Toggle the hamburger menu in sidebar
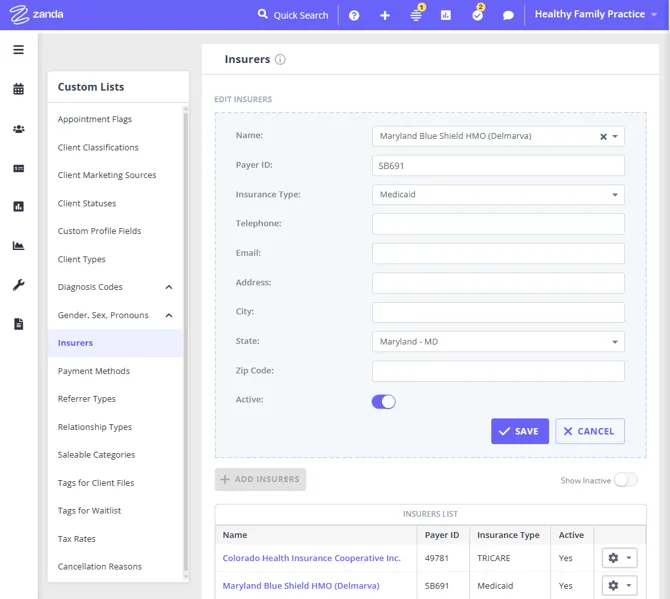670x599 pixels. (x=18, y=50)
